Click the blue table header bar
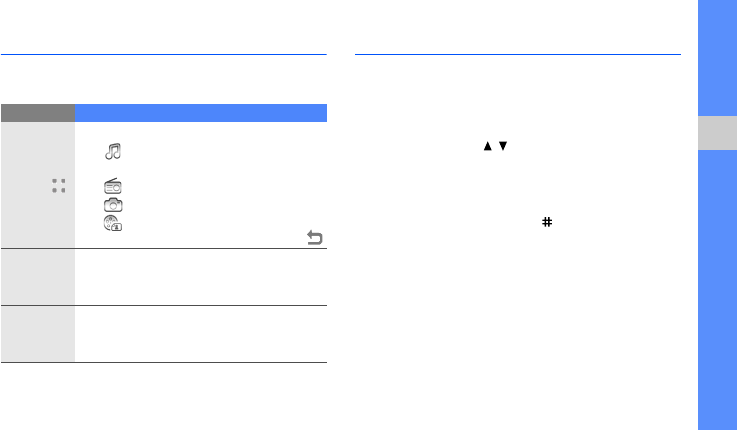737x430 pixels. [201, 112]
